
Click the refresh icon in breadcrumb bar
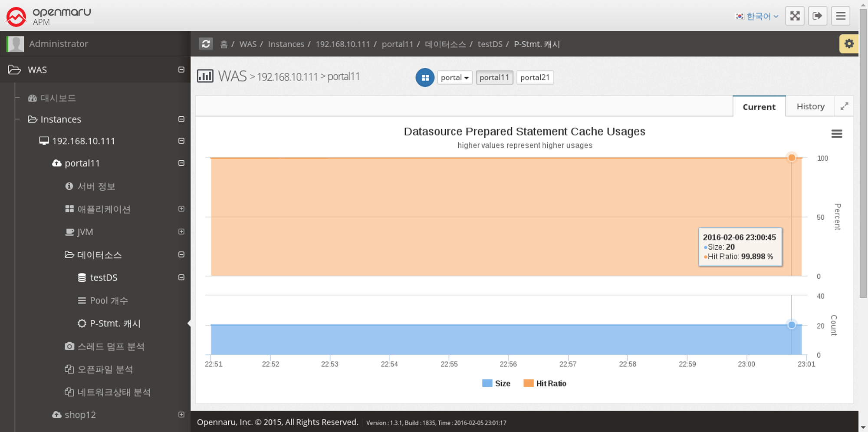206,44
